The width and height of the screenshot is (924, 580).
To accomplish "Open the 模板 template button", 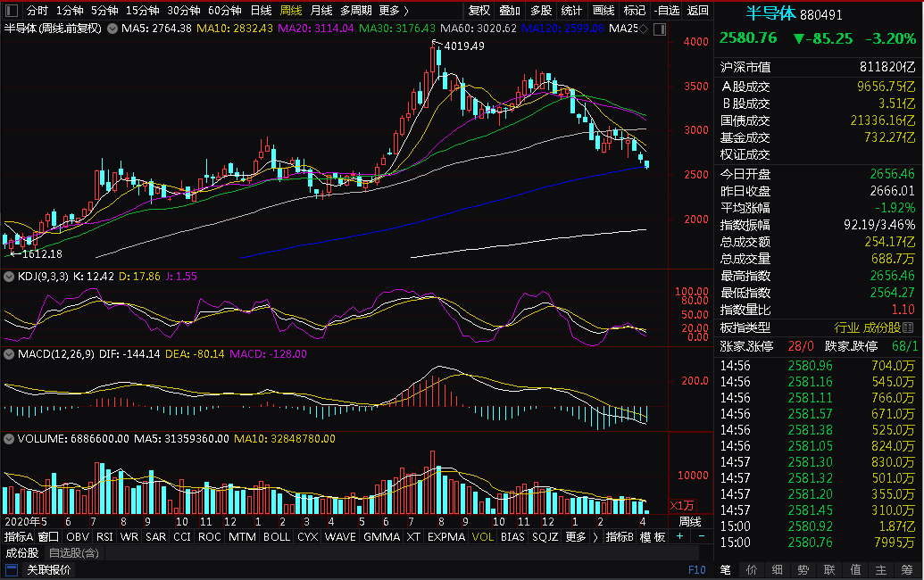I will [x=653, y=536].
